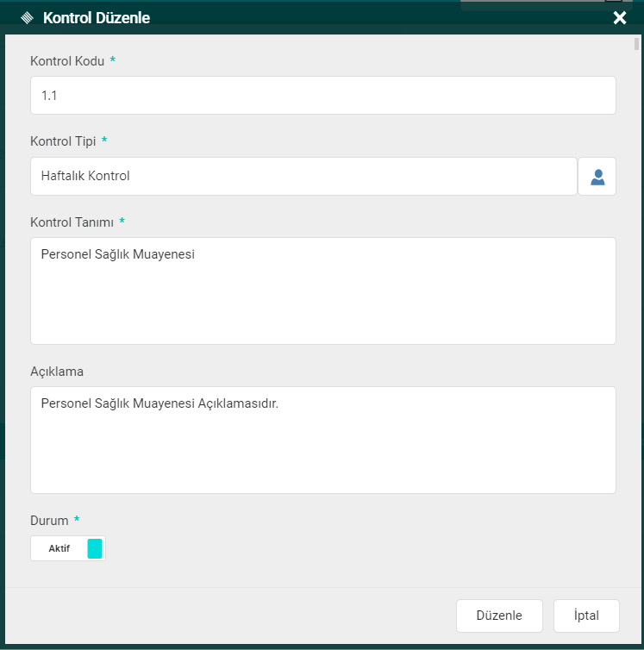Click the Durum label
Screen dimensions: 644x650
click(49, 521)
